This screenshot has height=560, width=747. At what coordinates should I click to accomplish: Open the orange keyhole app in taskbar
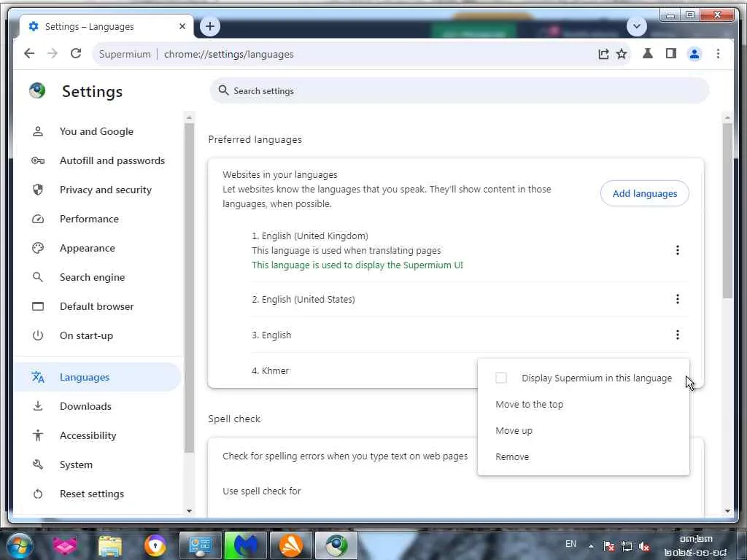click(155, 545)
